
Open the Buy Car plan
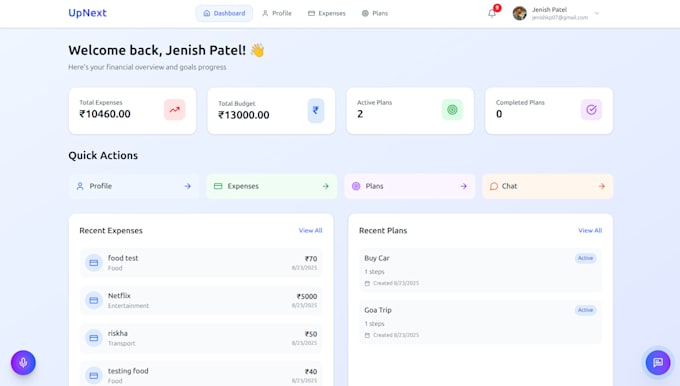click(x=481, y=270)
